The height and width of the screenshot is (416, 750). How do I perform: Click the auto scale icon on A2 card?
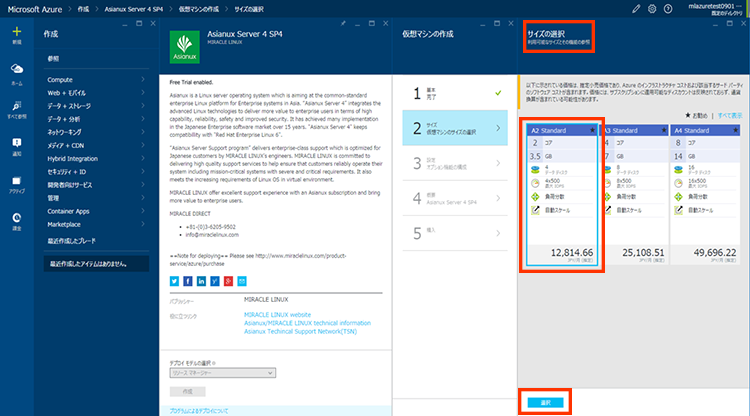(535, 210)
